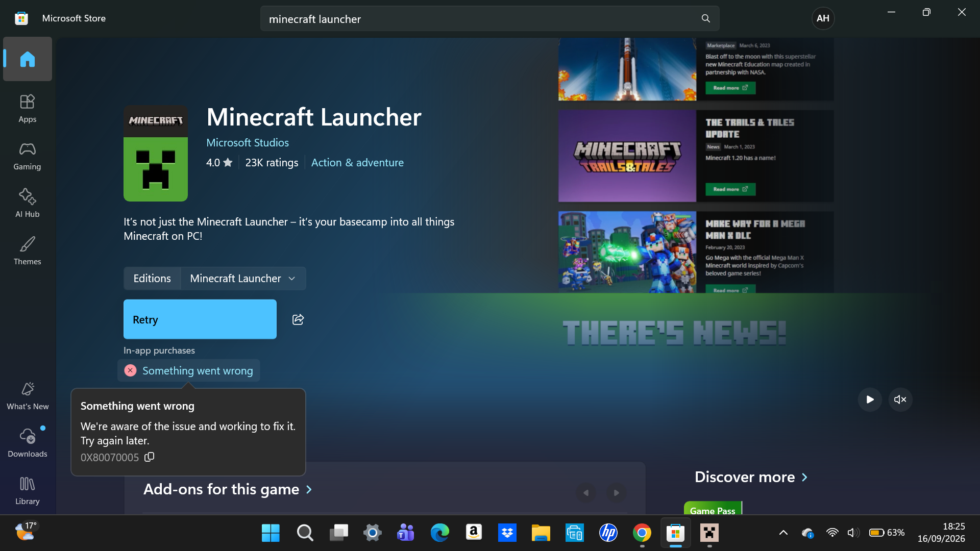Open taskbar Search

coord(305,533)
